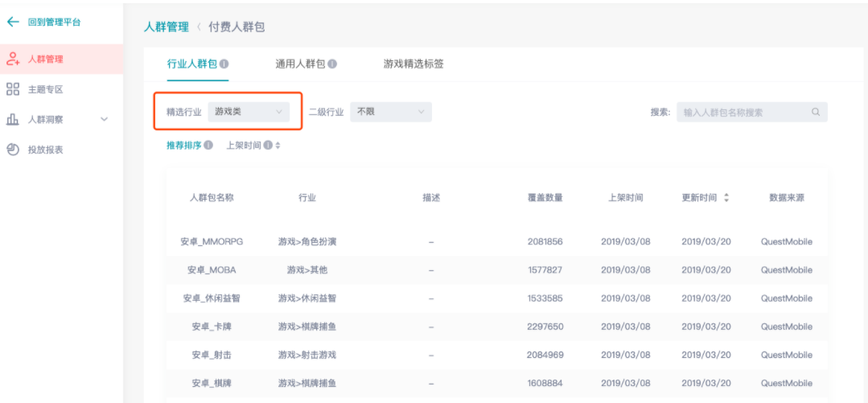Click coverage value 1533585
868x403 pixels.
coord(545,298)
